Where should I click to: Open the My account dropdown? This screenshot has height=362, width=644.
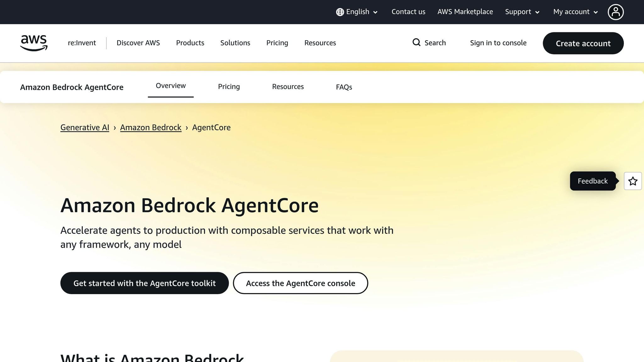click(x=575, y=12)
